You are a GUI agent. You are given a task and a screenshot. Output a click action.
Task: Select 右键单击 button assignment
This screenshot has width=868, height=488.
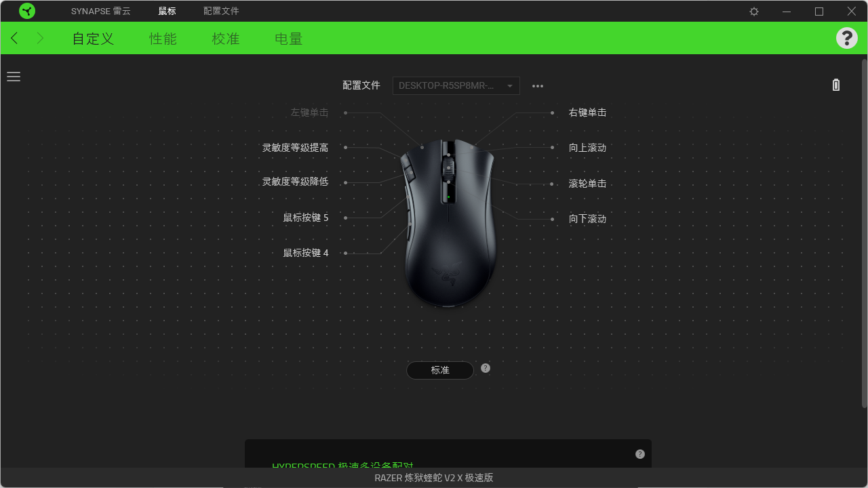tap(588, 113)
